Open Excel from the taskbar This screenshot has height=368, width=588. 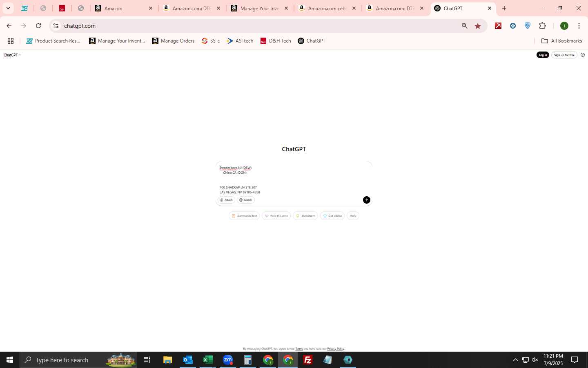pos(208,360)
